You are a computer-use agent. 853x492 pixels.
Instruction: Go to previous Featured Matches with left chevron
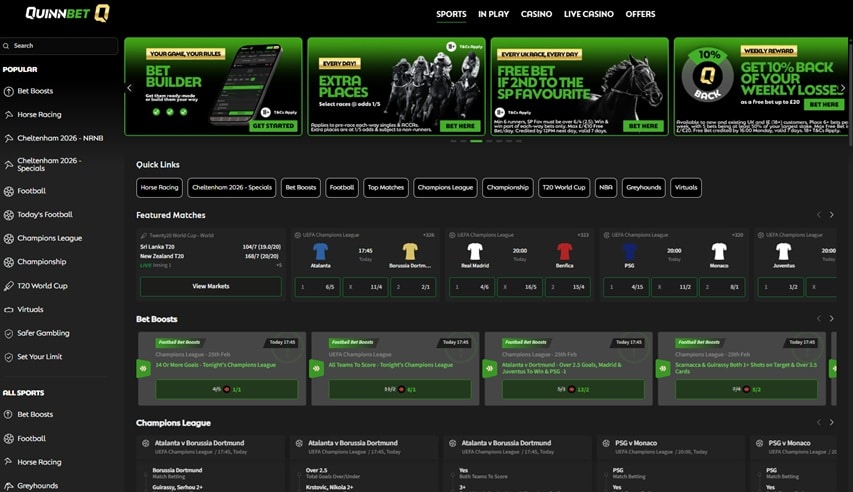819,215
